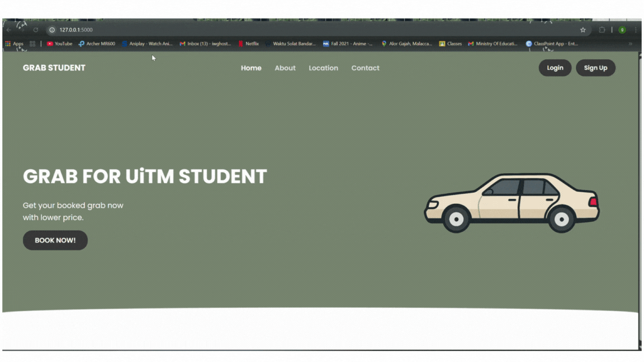This screenshot has height=362, width=644.
Task: Bookmark this page with the star icon
Action: point(583,30)
